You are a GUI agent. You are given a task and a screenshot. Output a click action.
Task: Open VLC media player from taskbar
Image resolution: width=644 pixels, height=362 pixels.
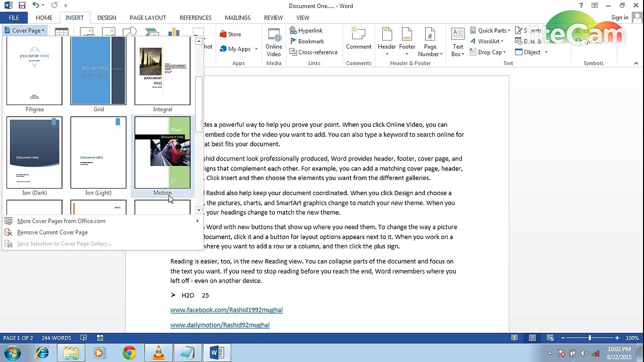158,352
